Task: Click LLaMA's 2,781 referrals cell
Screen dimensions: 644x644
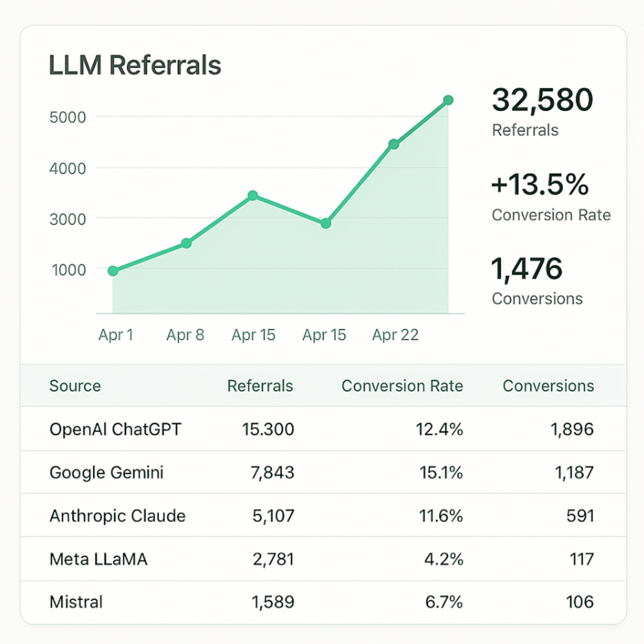Action: click(273, 559)
